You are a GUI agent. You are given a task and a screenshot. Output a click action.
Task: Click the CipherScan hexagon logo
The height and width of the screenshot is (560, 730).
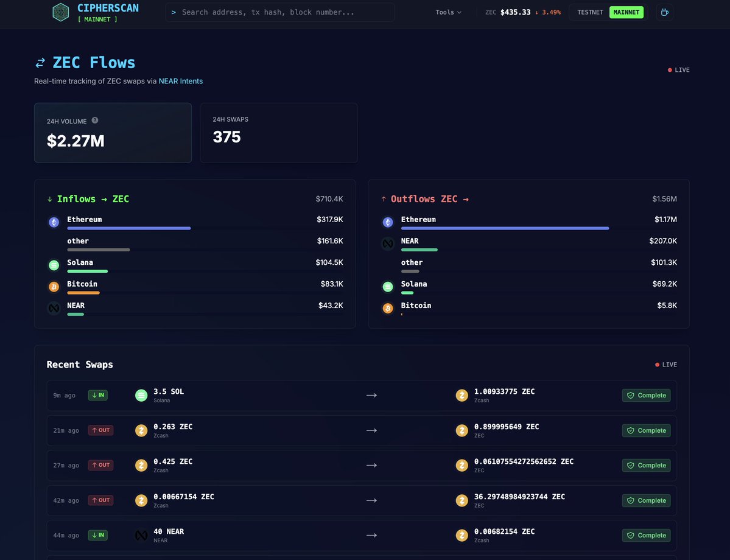pos(60,13)
